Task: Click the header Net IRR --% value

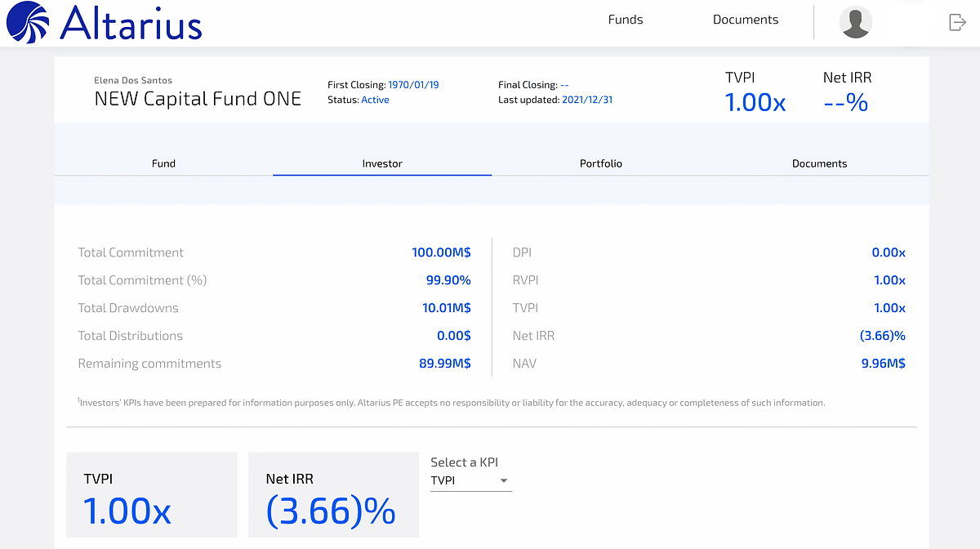Action: 845,102
